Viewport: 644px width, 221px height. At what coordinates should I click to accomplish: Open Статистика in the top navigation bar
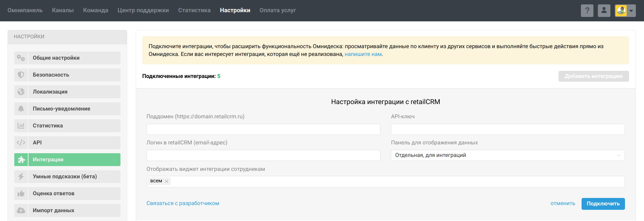click(x=194, y=11)
